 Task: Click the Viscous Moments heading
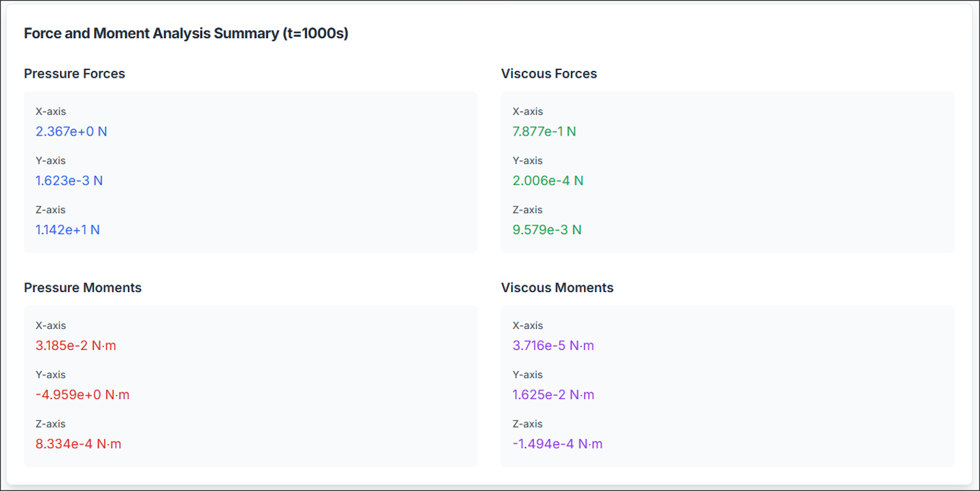pos(557,287)
